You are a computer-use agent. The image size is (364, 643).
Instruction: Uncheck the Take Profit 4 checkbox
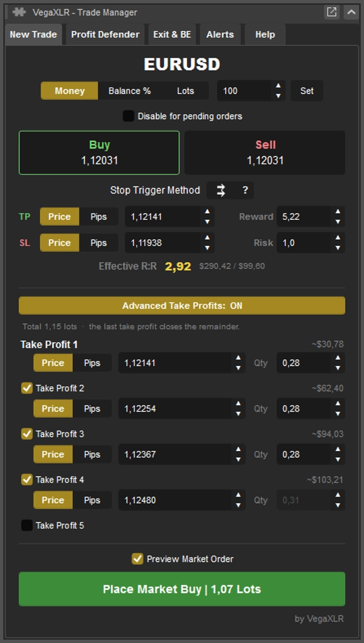click(x=27, y=480)
